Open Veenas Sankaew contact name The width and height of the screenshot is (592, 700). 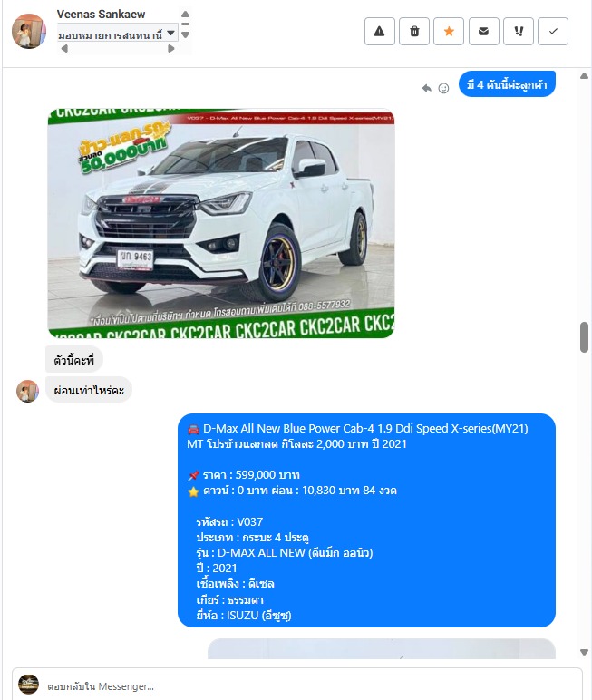click(x=101, y=15)
